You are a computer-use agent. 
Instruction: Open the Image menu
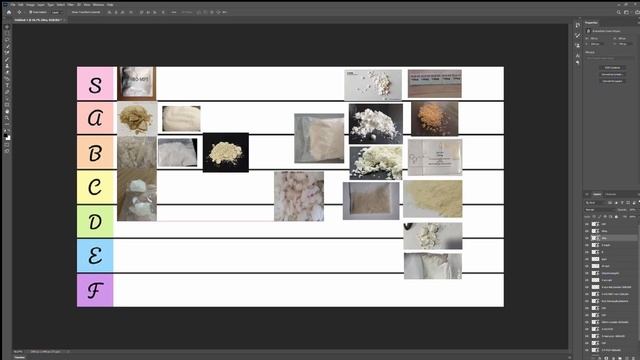tap(30, 5)
